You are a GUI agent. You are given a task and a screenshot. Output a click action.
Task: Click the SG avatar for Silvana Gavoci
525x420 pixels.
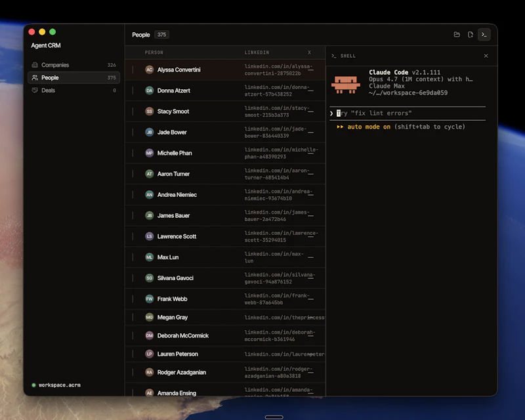pyautogui.click(x=150, y=278)
